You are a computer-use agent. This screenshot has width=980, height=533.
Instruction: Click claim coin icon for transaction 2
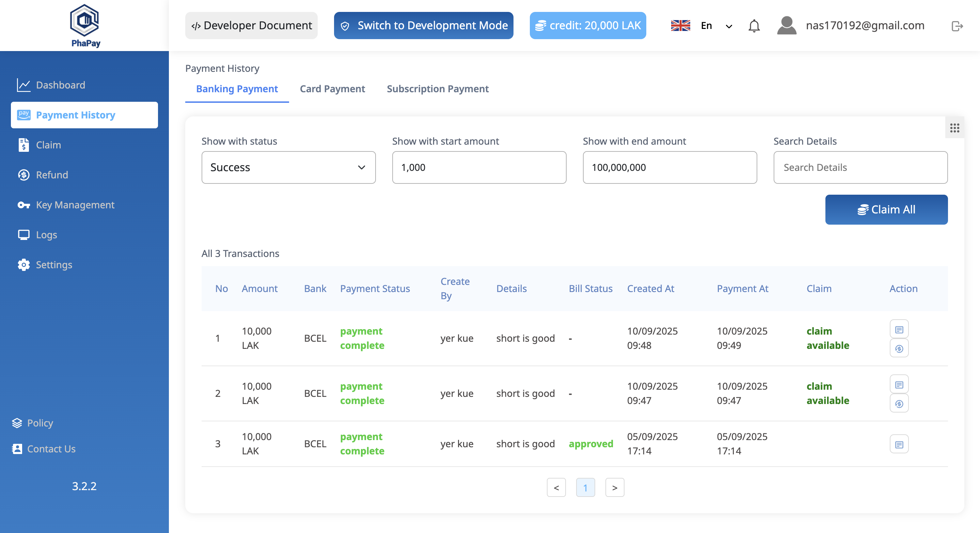pyautogui.click(x=899, y=403)
